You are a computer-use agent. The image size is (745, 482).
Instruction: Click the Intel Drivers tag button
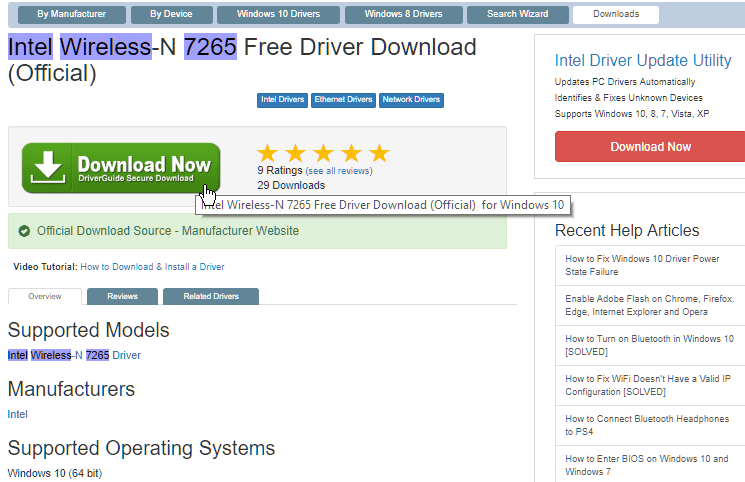(x=282, y=100)
